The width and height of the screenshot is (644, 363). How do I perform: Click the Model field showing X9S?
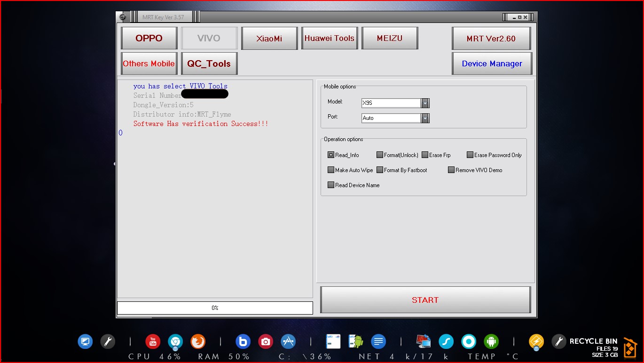click(392, 103)
